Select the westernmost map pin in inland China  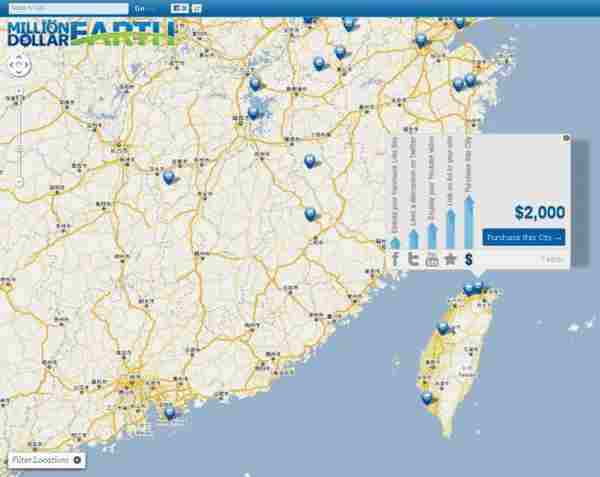point(168,177)
